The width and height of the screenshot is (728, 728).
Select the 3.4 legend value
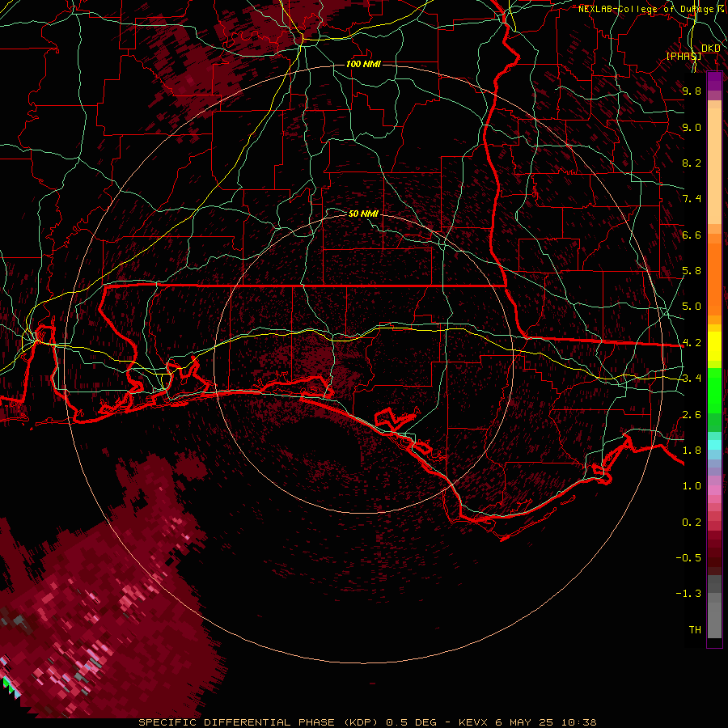[x=692, y=379]
